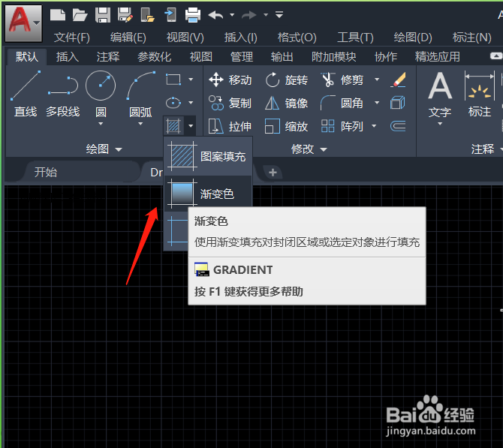Click the Move (移动) tool
This screenshot has width=503, height=448.
pos(230,80)
